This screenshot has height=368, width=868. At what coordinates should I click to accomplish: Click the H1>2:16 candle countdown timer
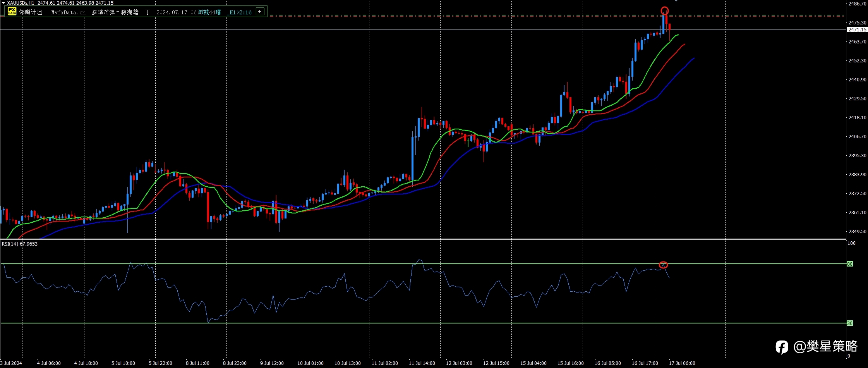point(239,12)
